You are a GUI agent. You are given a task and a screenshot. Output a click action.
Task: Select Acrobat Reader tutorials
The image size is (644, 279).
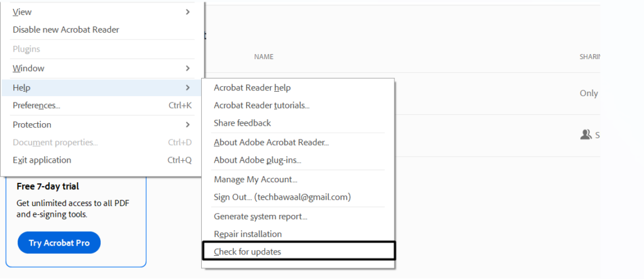point(262,105)
